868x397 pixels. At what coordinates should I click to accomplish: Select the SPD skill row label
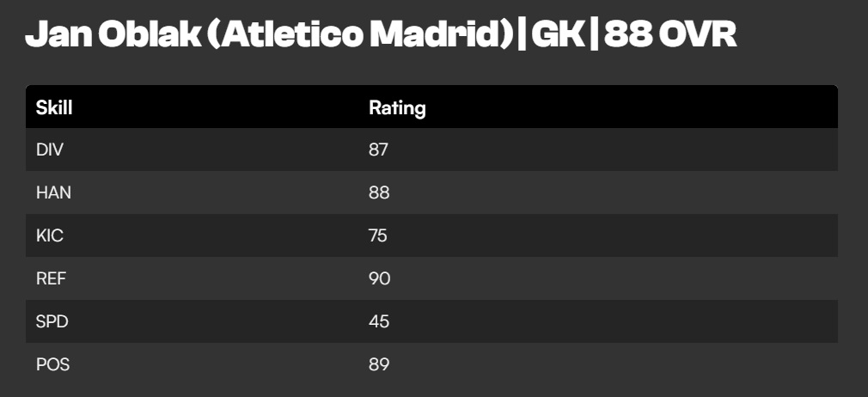[x=52, y=321]
